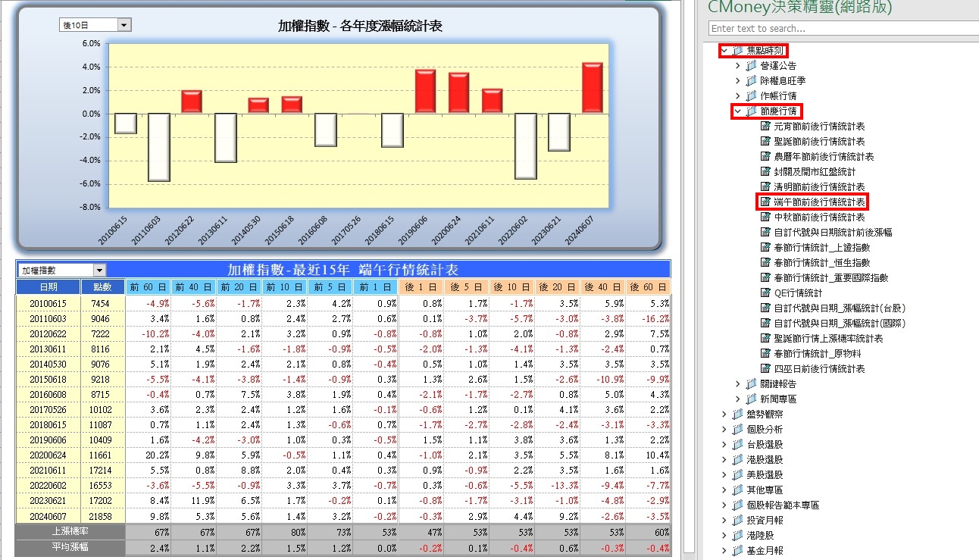This screenshot has width=979, height=560.
Task: Open the 端午節前後行情統計表 report icon
Action: point(765,202)
